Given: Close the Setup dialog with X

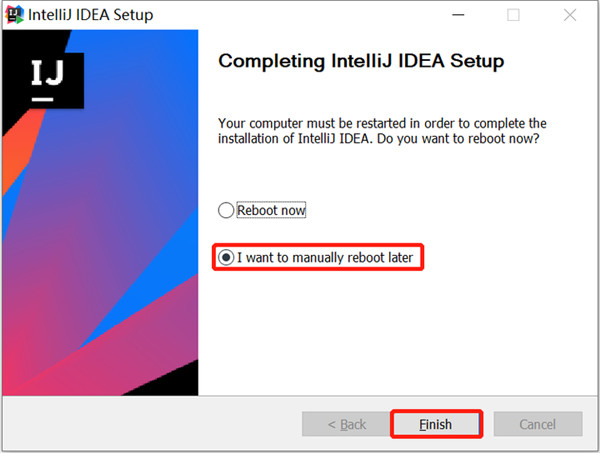Looking at the screenshot, I should [569, 15].
